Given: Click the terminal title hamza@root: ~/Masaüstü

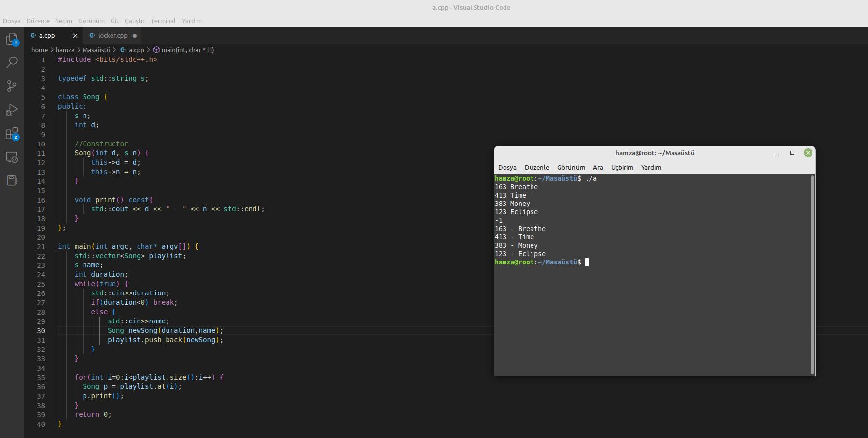Looking at the screenshot, I should [x=655, y=153].
